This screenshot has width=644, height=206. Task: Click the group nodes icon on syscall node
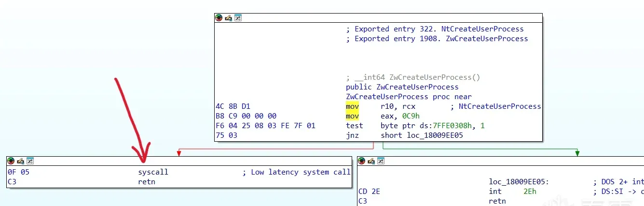point(30,161)
